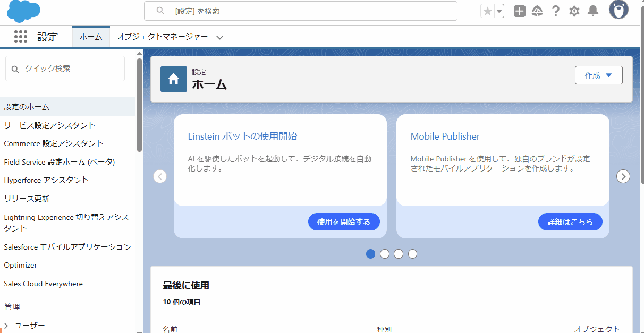Click the オブジェクト column header

tap(597, 329)
